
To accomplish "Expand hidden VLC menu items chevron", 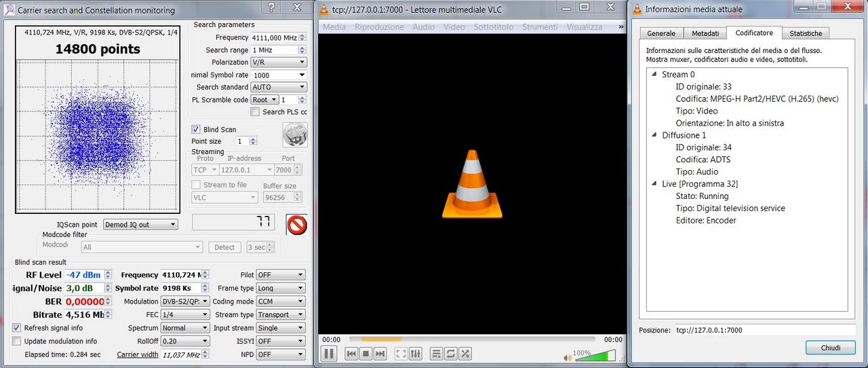I will (621, 26).
